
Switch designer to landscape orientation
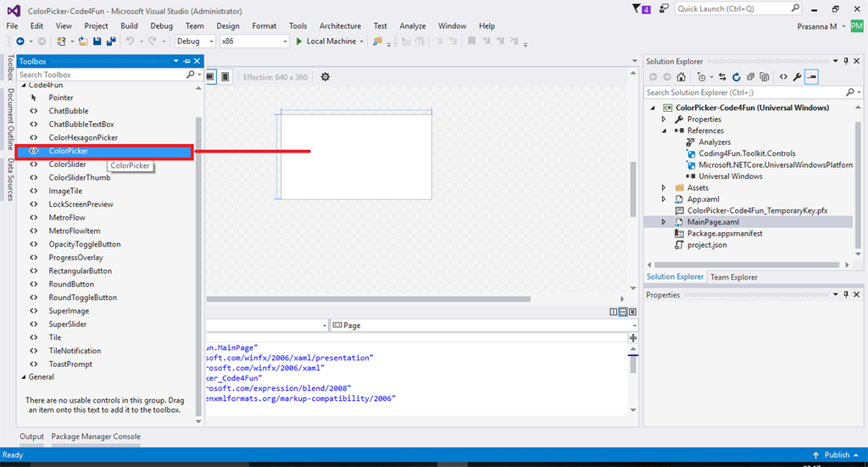[211, 77]
